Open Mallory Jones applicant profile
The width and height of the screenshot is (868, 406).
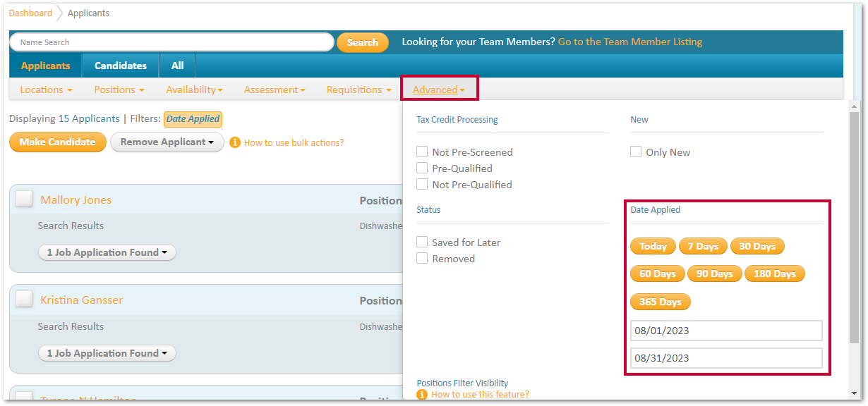[76, 200]
